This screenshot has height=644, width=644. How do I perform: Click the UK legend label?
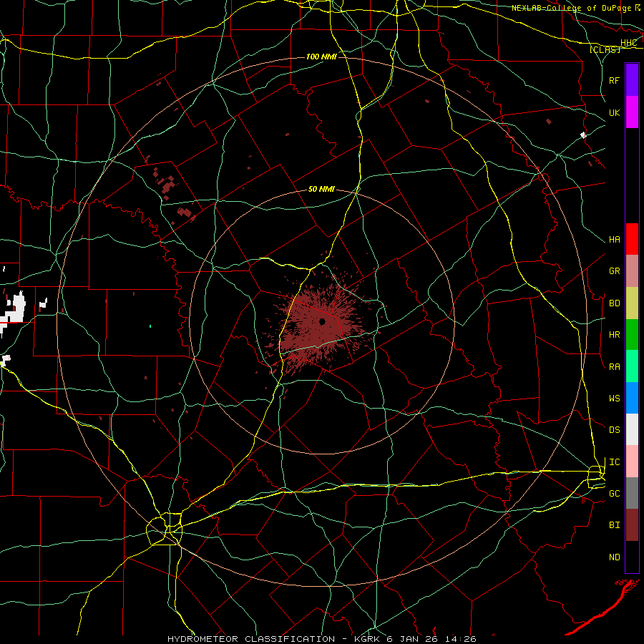pyautogui.click(x=614, y=113)
